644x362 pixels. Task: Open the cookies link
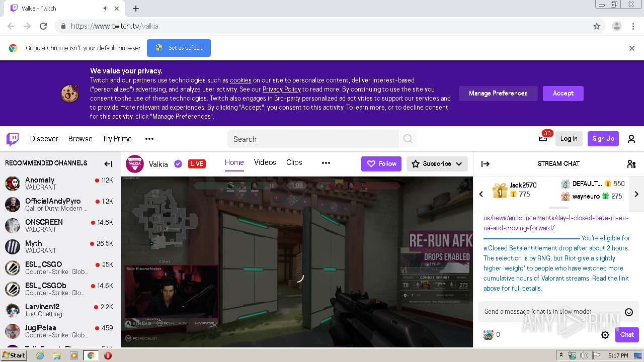pyautogui.click(x=240, y=80)
